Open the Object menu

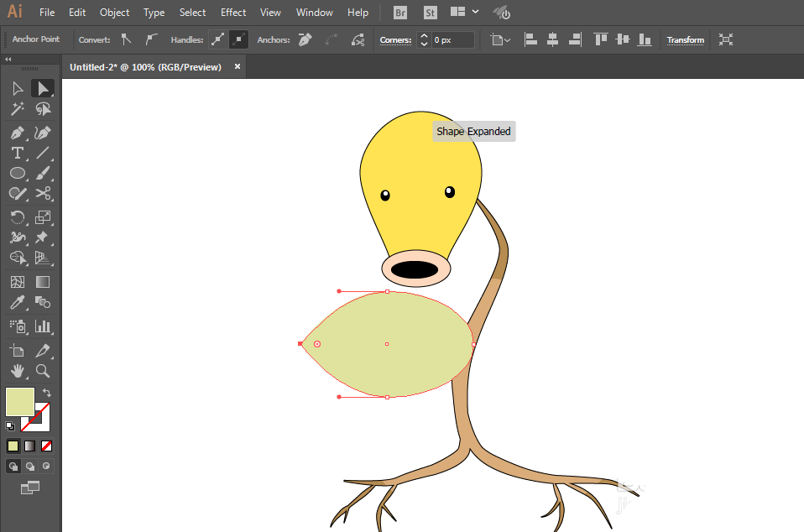click(x=114, y=13)
